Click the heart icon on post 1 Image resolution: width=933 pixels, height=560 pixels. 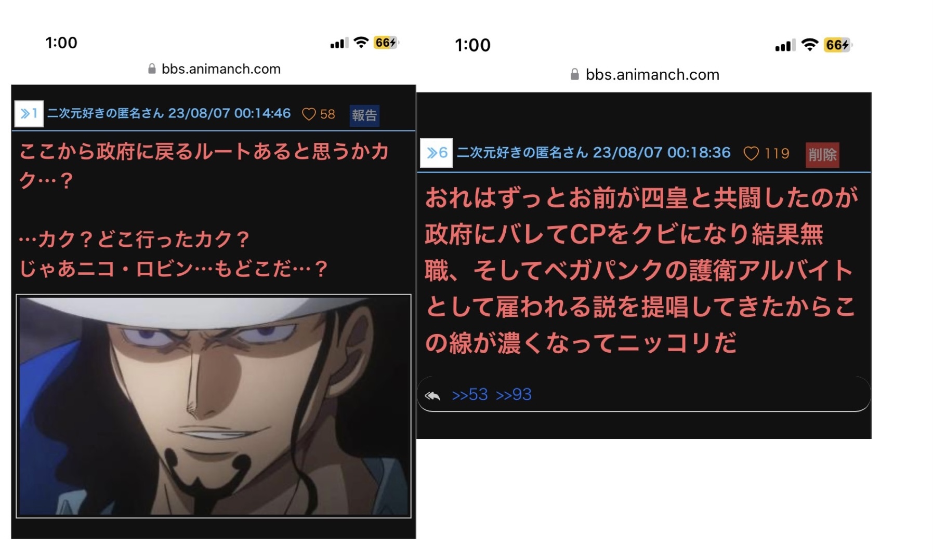309,114
